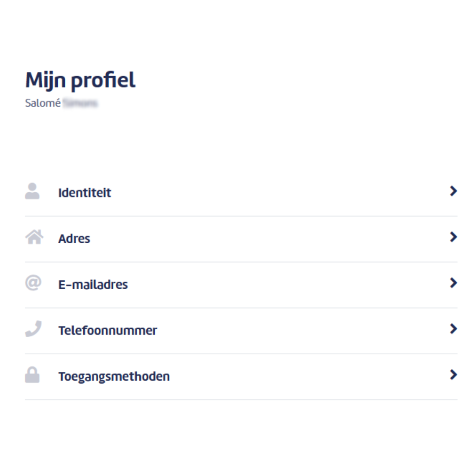Screen dimensions: 476x476
Task: Click the phone icon beside Telefoonnummer
Action: tap(33, 329)
